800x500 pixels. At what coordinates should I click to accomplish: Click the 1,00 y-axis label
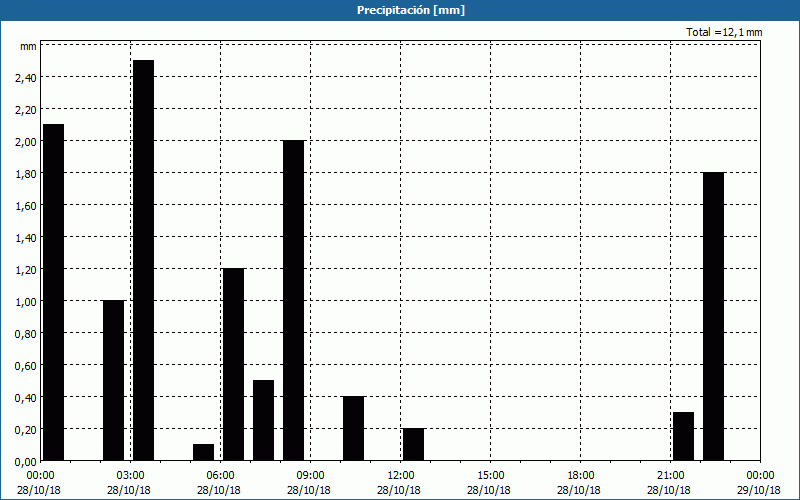tap(26, 302)
